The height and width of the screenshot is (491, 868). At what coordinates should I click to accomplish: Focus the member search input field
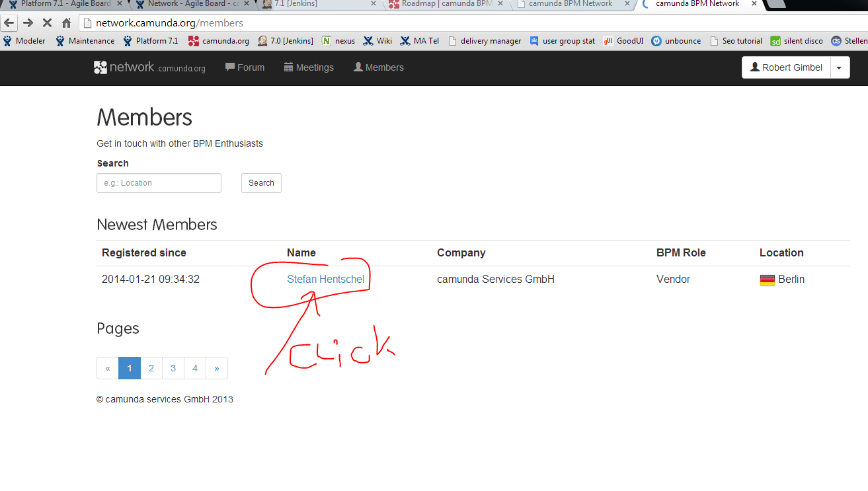159,183
